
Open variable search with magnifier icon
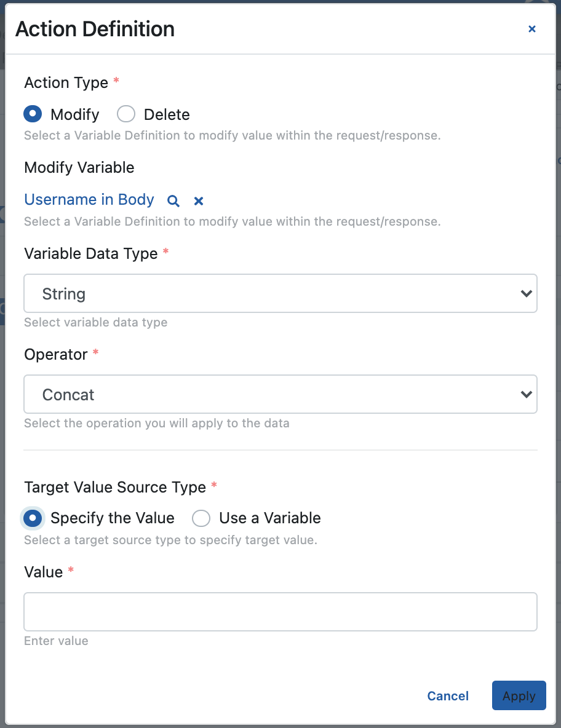[x=174, y=201]
